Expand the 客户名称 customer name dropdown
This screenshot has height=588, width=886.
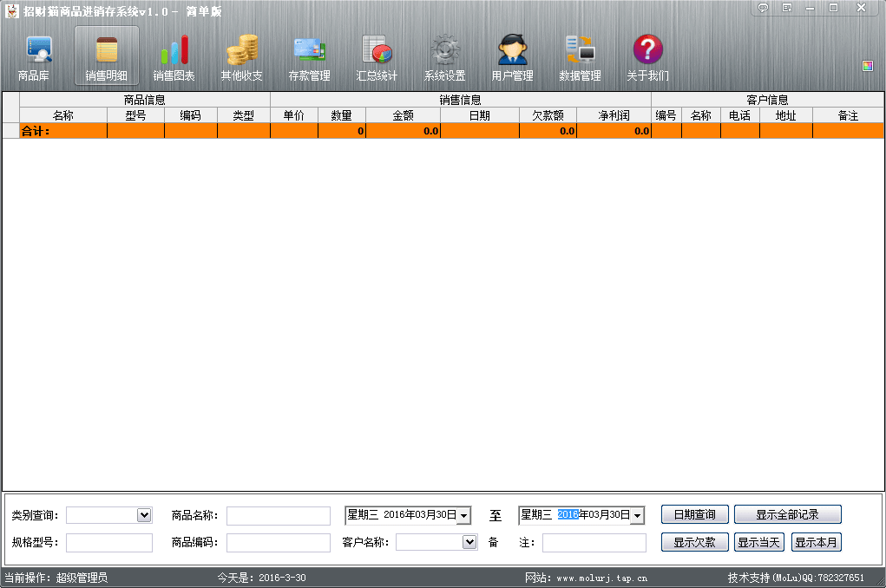pyautogui.click(x=469, y=542)
